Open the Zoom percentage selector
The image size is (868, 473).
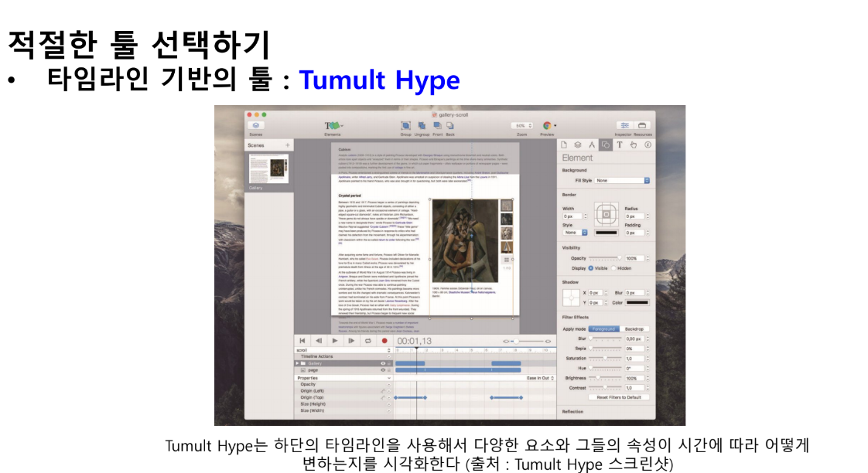(x=521, y=125)
